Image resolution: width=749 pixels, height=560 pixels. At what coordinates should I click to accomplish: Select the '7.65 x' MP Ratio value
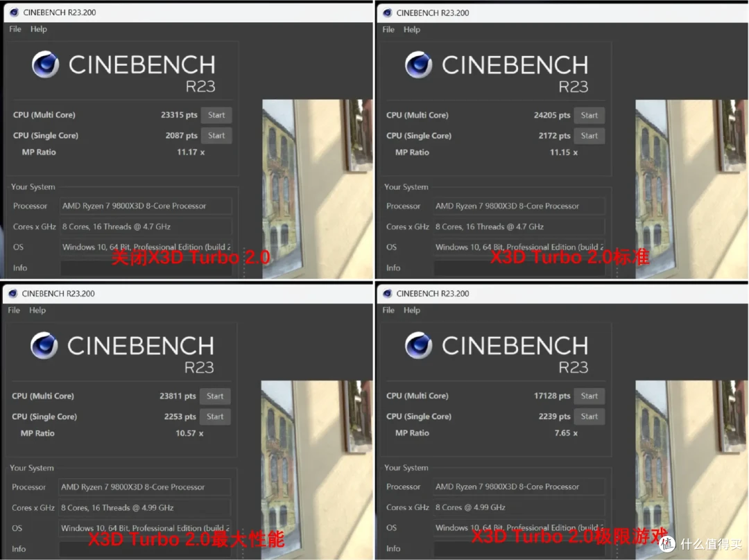(566, 433)
